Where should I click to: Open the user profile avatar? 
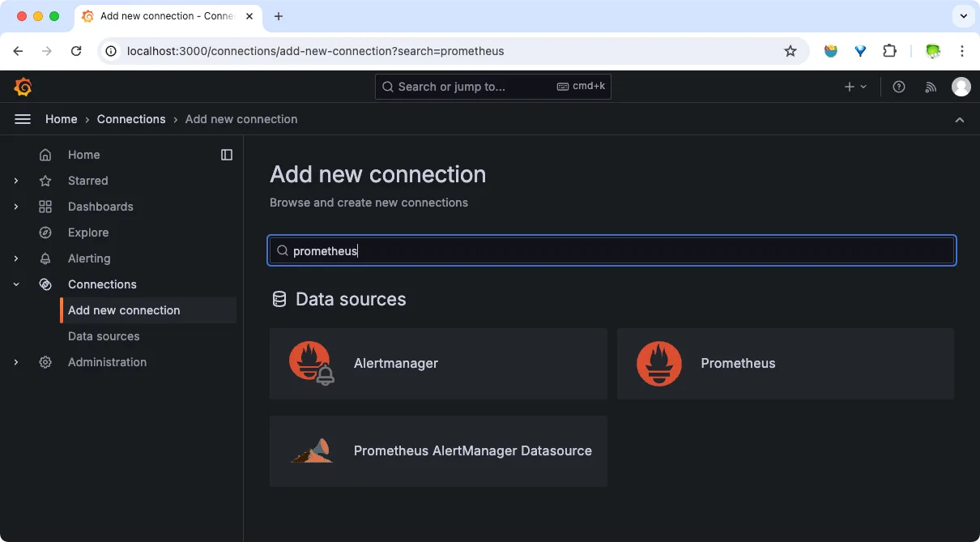pyautogui.click(x=961, y=87)
